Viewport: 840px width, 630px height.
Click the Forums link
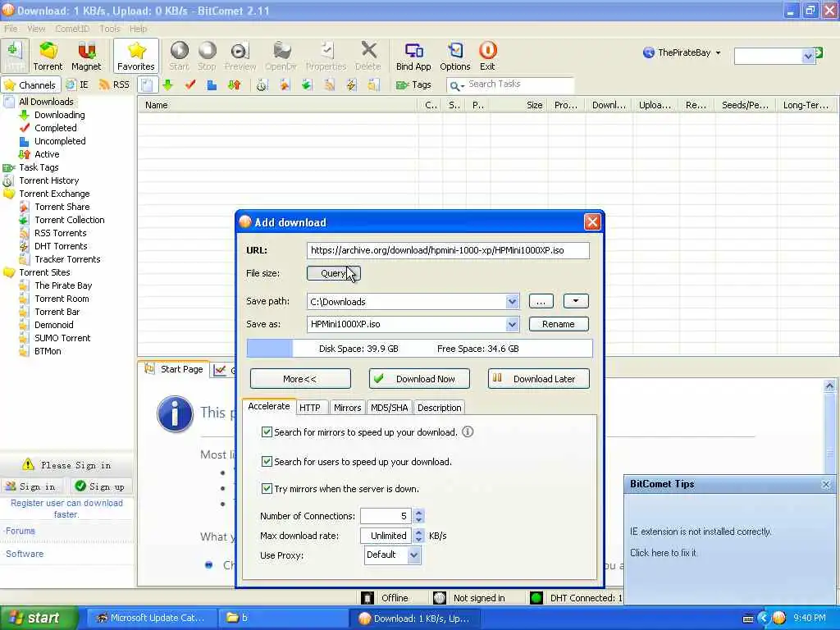tap(21, 531)
